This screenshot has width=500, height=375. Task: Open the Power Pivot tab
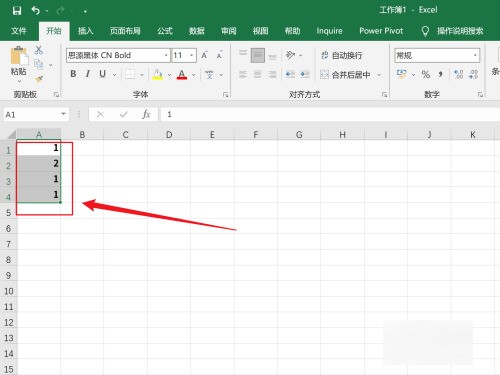coord(381,31)
